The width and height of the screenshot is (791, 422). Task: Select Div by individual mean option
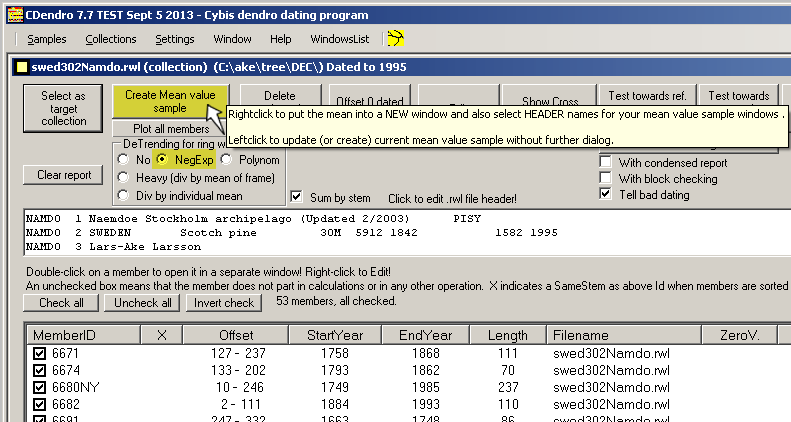pos(123,196)
